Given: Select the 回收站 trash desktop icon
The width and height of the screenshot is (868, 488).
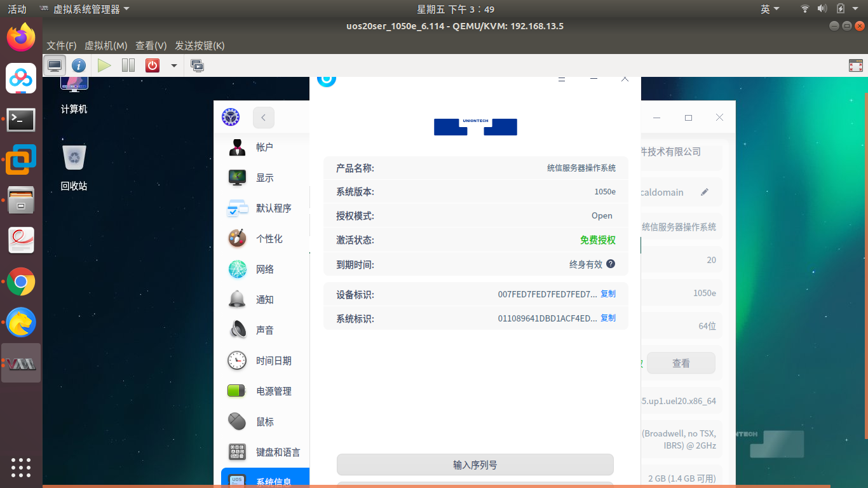Looking at the screenshot, I should pos(74,168).
